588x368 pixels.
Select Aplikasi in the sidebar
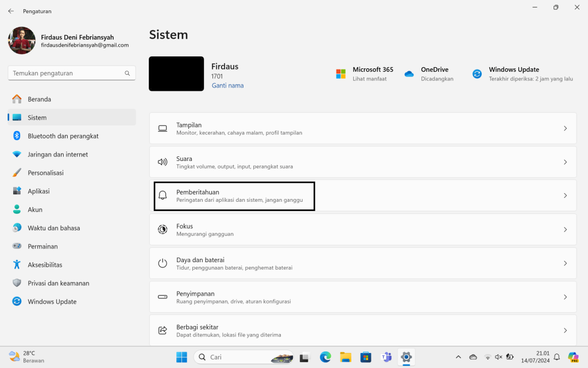point(38,191)
